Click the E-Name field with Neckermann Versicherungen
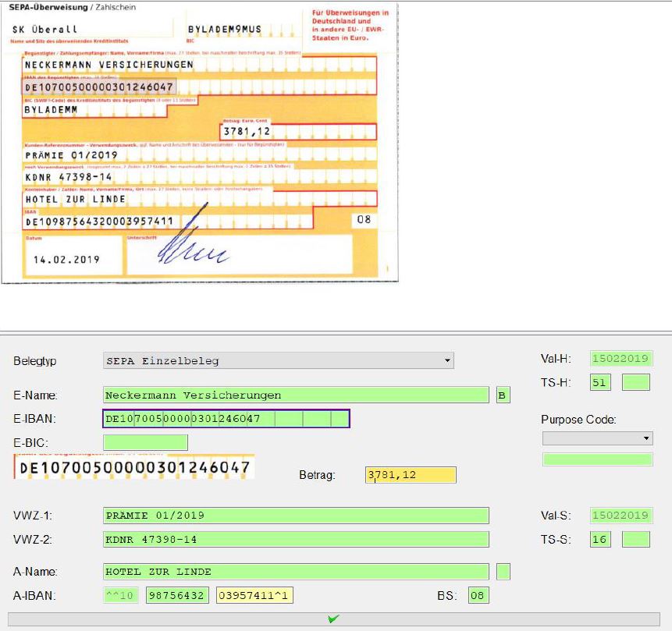 pyautogui.click(x=296, y=395)
